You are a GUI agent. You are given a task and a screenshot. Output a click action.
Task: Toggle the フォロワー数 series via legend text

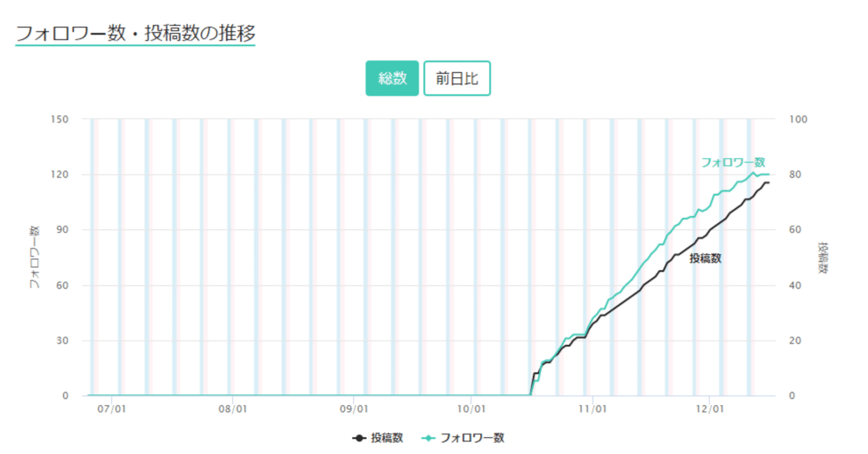coord(473,438)
